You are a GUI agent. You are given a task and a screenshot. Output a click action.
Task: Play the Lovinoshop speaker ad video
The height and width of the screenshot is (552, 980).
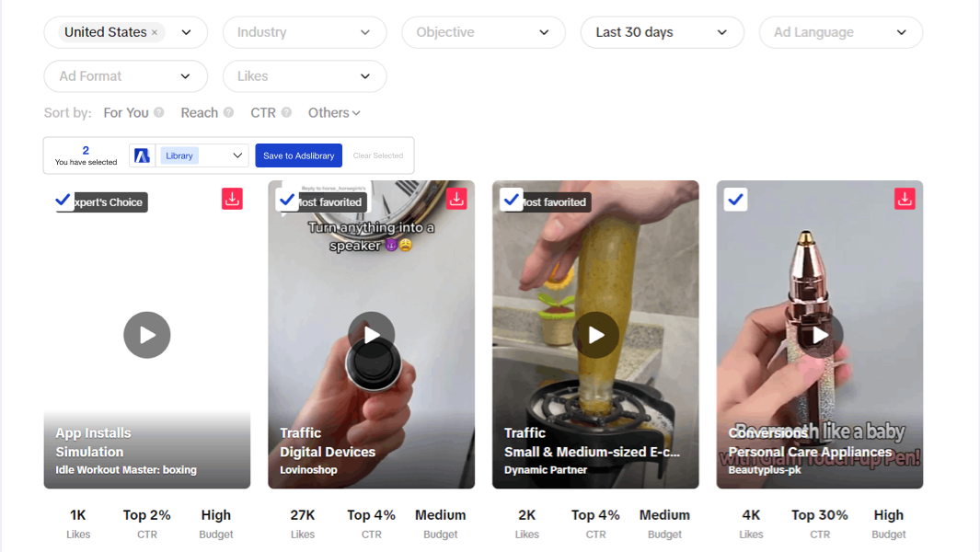[x=371, y=335]
